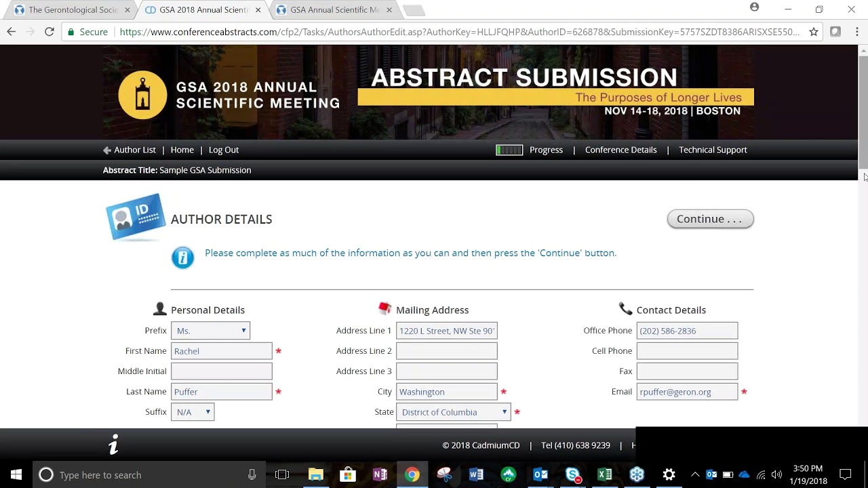
Task: Open the Chrome three-dot menu
Action: tap(858, 32)
